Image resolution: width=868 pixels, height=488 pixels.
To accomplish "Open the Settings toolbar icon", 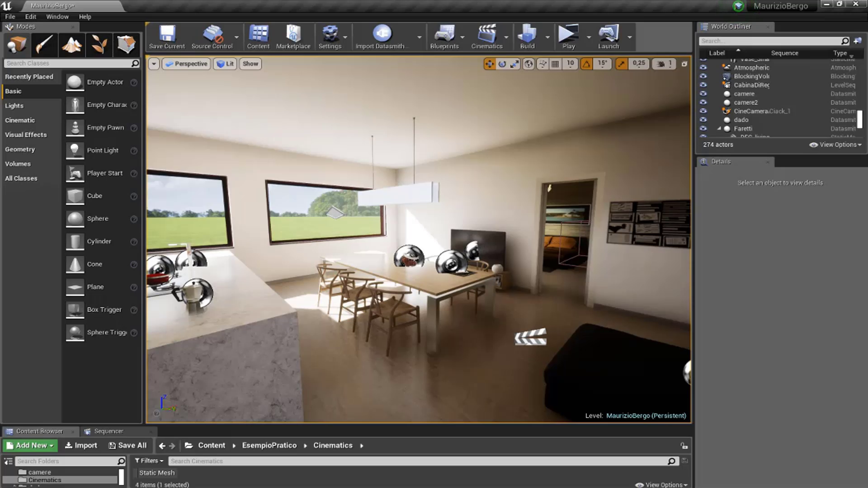I will 330,37.
